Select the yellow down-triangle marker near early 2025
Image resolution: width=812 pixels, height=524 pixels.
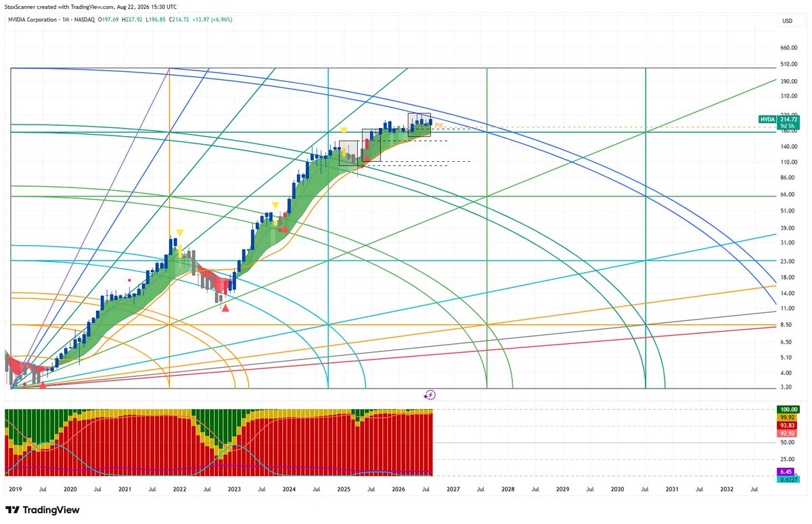coord(344,130)
